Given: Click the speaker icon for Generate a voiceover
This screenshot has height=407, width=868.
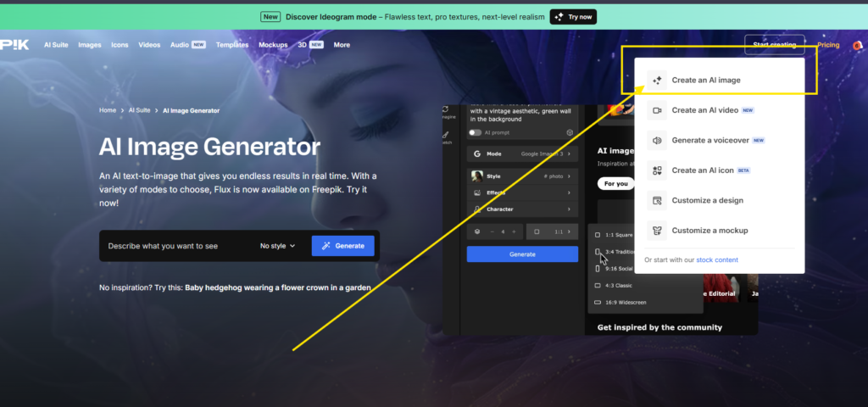Looking at the screenshot, I should point(657,140).
